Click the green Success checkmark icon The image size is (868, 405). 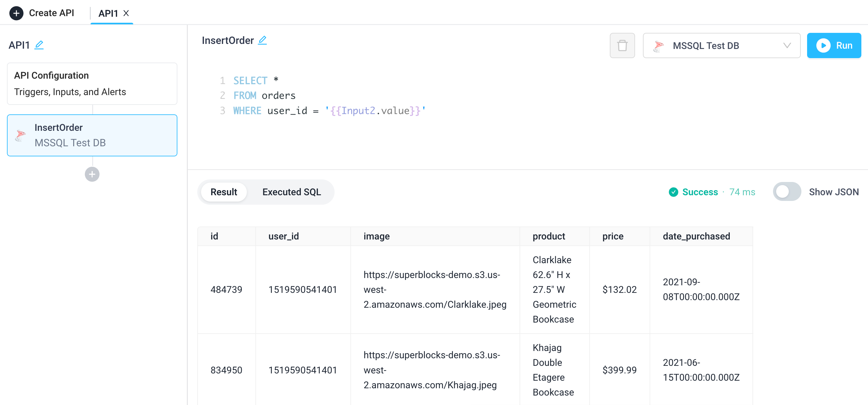673,192
